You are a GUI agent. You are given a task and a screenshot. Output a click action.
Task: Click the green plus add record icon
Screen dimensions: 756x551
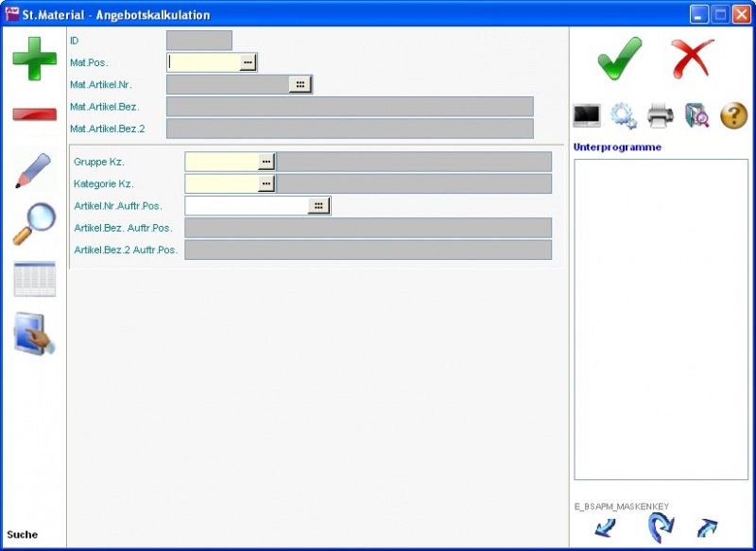pyautogui.click(x=34, y=59)
